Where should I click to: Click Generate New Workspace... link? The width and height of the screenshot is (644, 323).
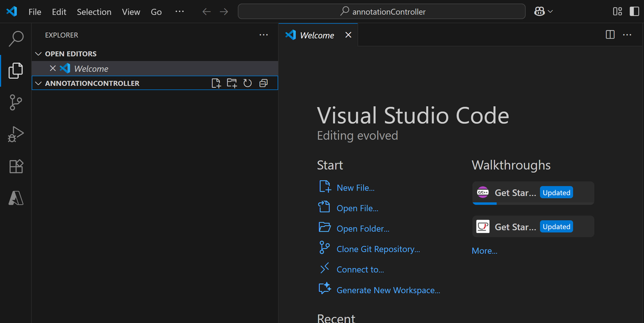(388, 290)
